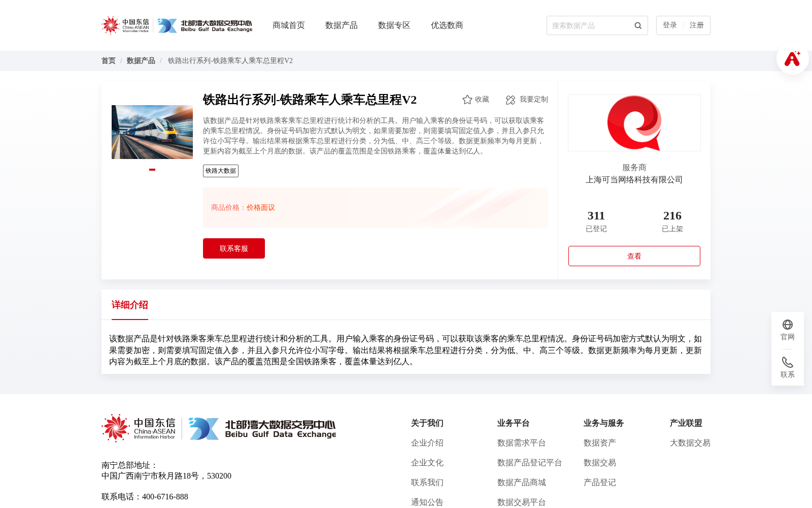Viewport: 812px width, 508px height.
Task: Open footer link 大数据交易
Action: coord(690,443)
